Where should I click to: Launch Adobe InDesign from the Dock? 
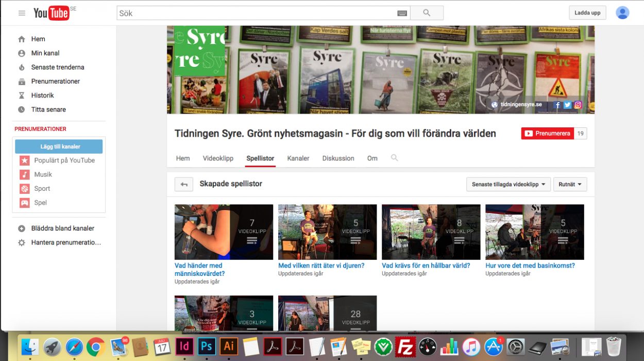point(184,346)
